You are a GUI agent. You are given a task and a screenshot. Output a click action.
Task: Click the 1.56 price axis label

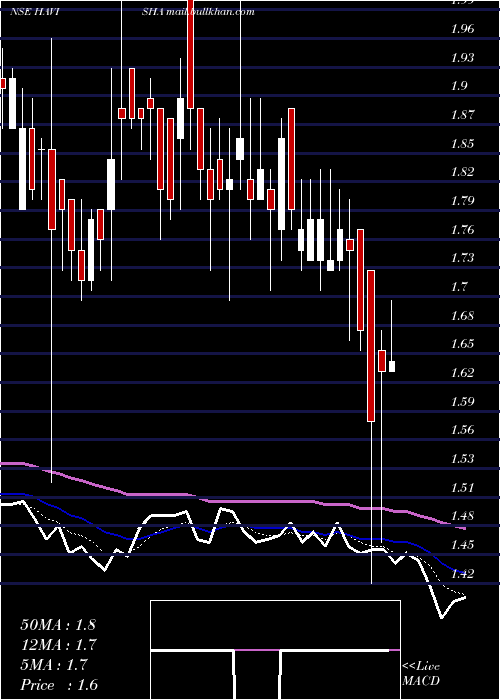tap(465, 430)
